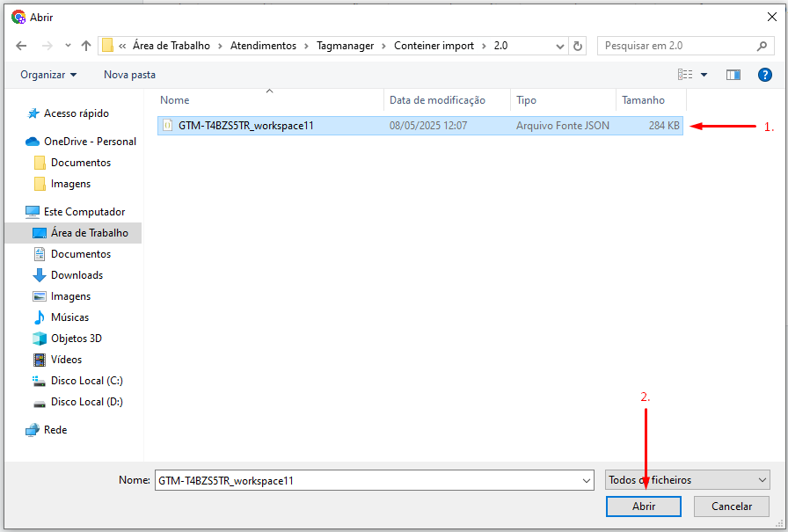Focus the Pesquisar em 2.0 search box
The image size is (788, 532).
click(x=675, y=46)
